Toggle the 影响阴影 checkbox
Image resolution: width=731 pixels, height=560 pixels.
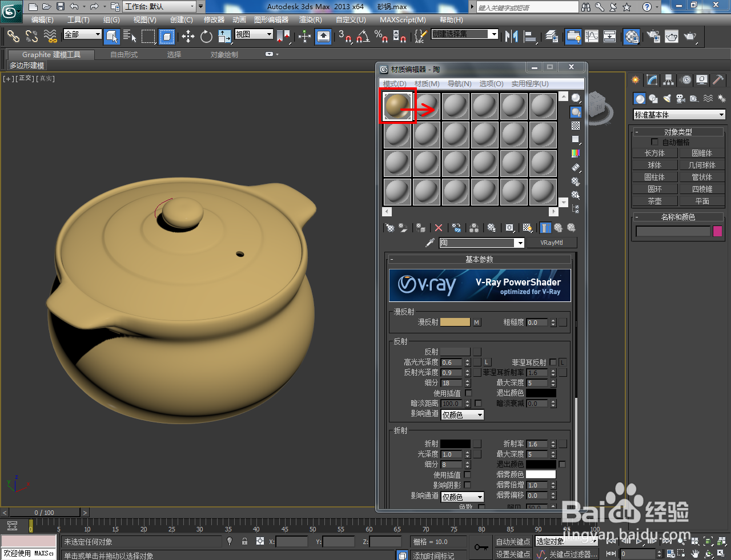point(468,485)
